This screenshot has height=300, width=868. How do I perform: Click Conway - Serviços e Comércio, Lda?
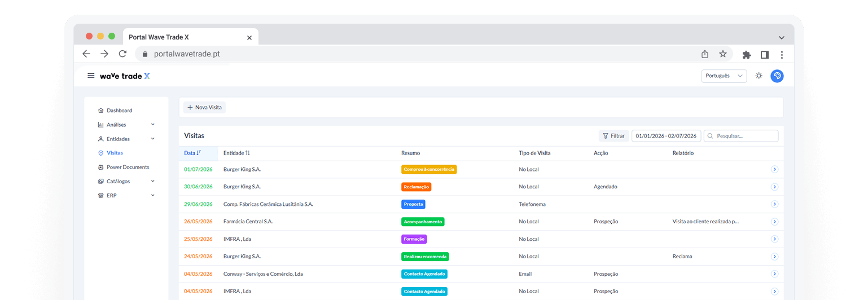coord(263,274)
